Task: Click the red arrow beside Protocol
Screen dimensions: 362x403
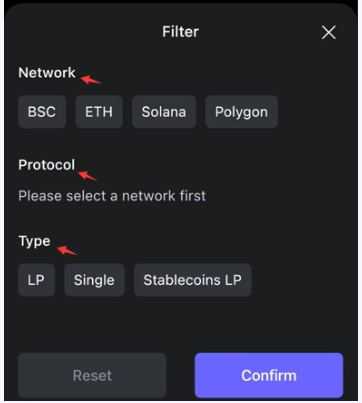Action: (87, 176)
